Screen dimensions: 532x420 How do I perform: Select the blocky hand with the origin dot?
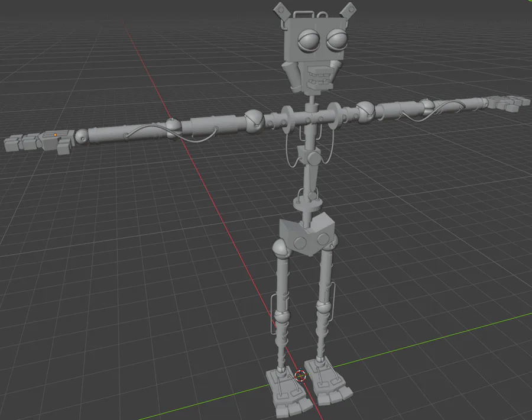[40, 141]
